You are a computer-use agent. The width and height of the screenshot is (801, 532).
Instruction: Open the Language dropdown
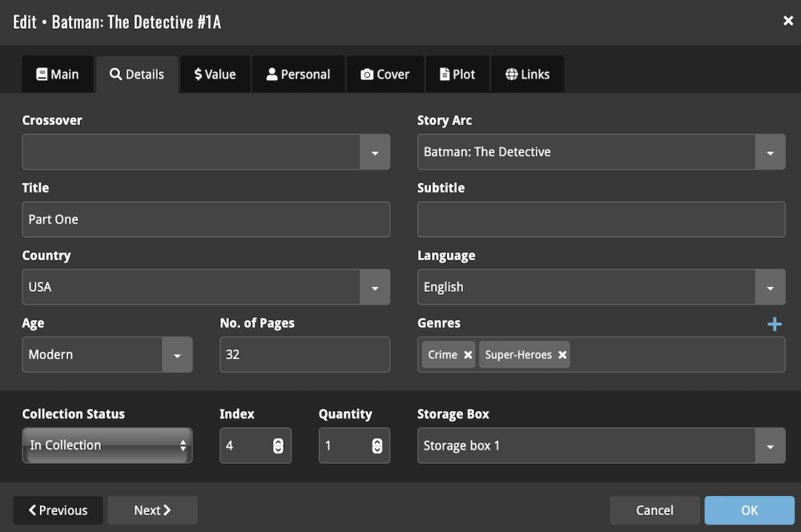(770, 288)
